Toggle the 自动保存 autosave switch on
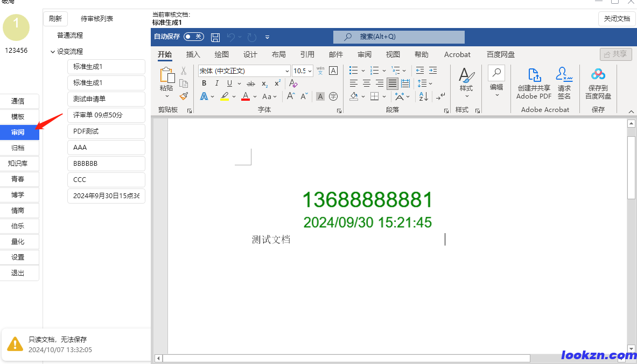The height and width of the screenshot is (364, 637). 193,37
